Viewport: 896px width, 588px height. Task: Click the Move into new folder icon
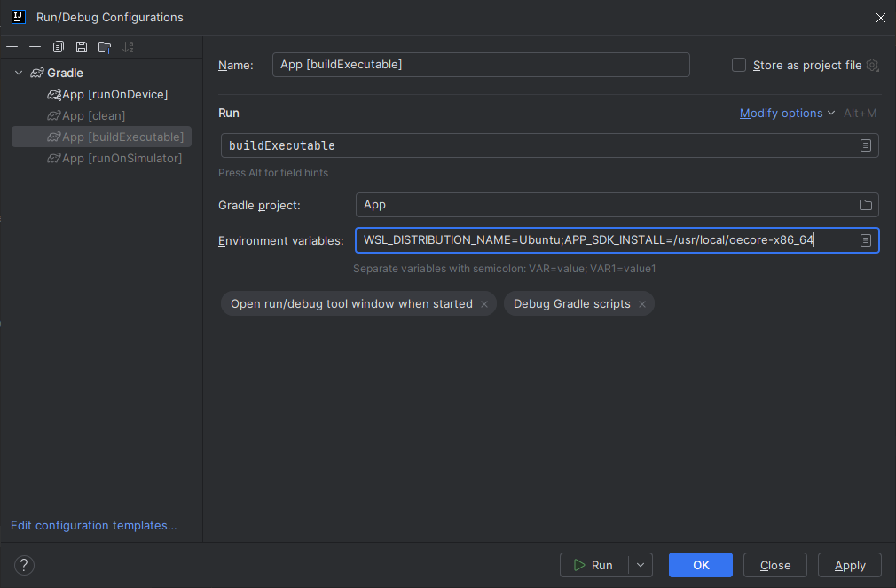[x=105, y=46]
